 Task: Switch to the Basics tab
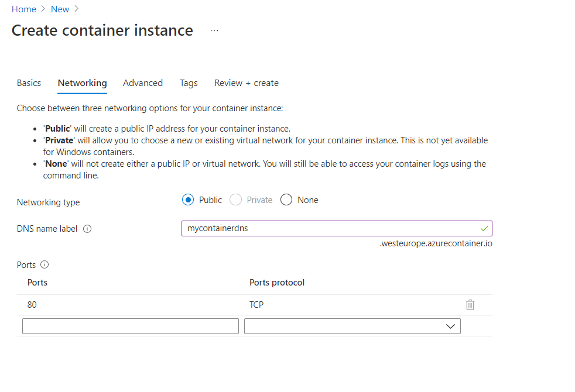pos(29,83)
